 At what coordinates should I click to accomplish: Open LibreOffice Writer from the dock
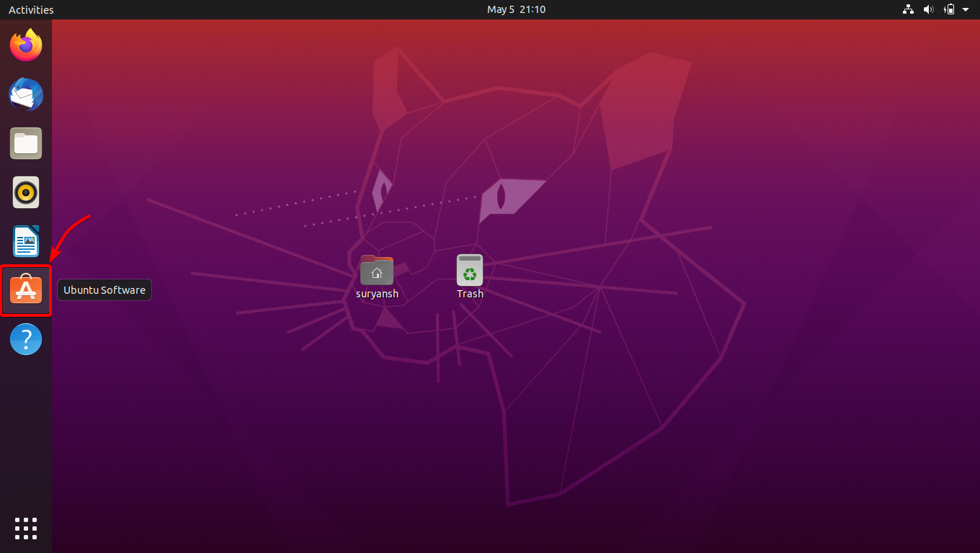click(26, 241)
